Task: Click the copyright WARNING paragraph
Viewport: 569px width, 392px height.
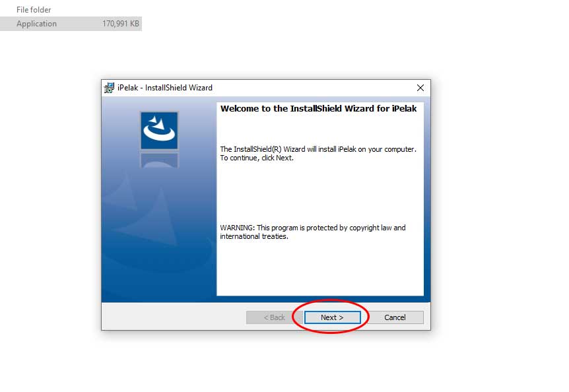Action: pos(313,232)
